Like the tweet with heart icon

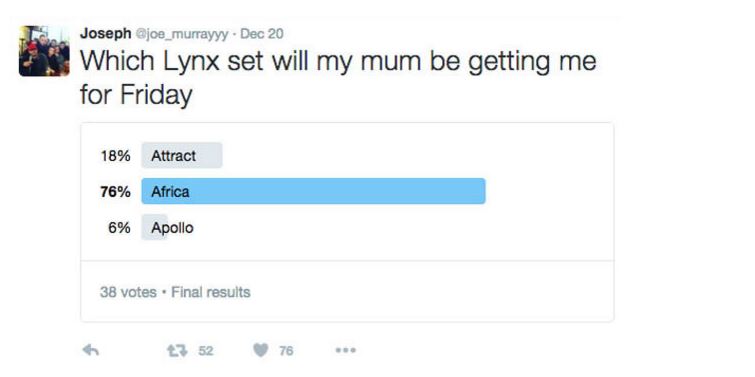point(260,351)
